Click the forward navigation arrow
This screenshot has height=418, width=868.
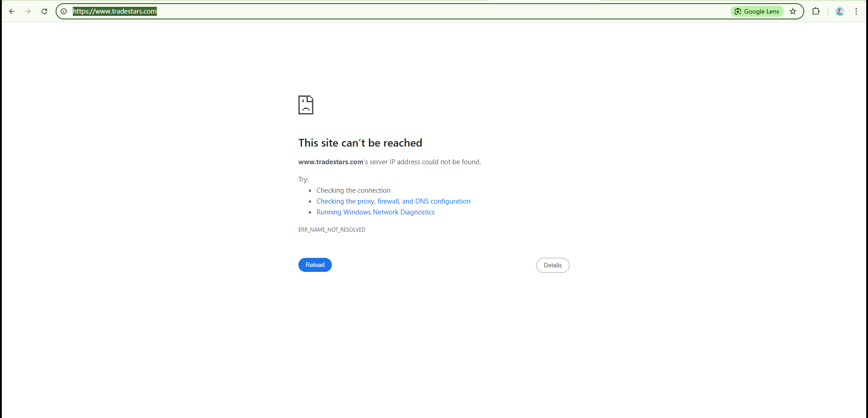28,11
